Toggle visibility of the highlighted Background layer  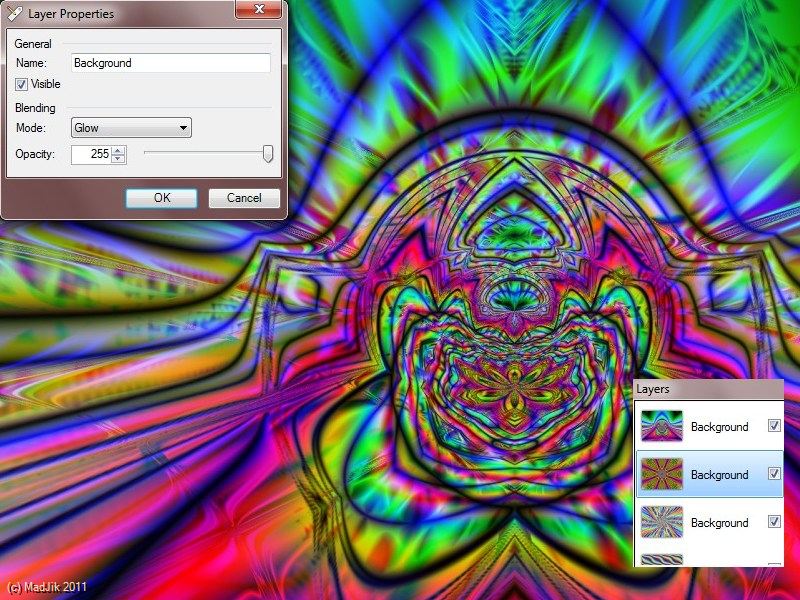774,473
